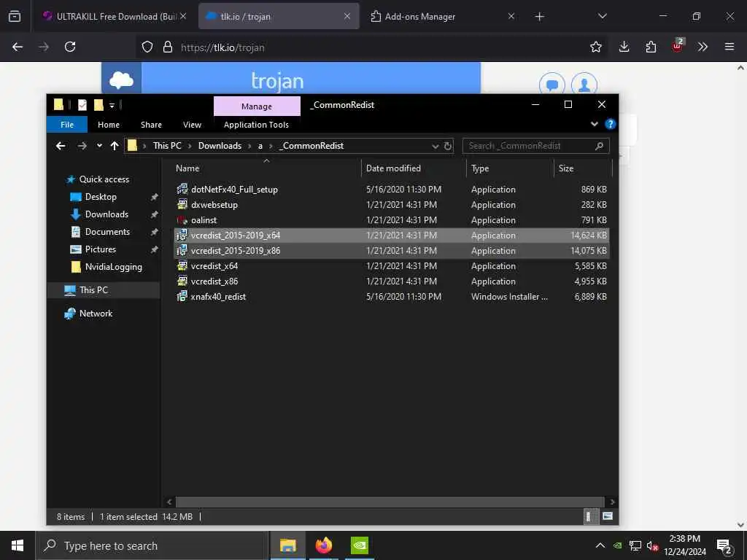Refresh the _CommonRedist folder view
The image size is (747, 560).
[448, 146]
